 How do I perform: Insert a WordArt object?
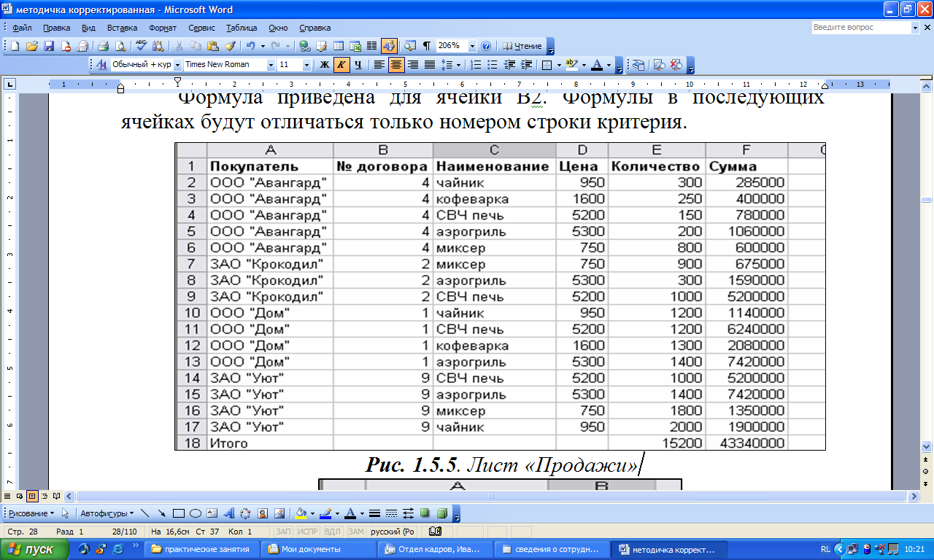click(x=228, y=513)
